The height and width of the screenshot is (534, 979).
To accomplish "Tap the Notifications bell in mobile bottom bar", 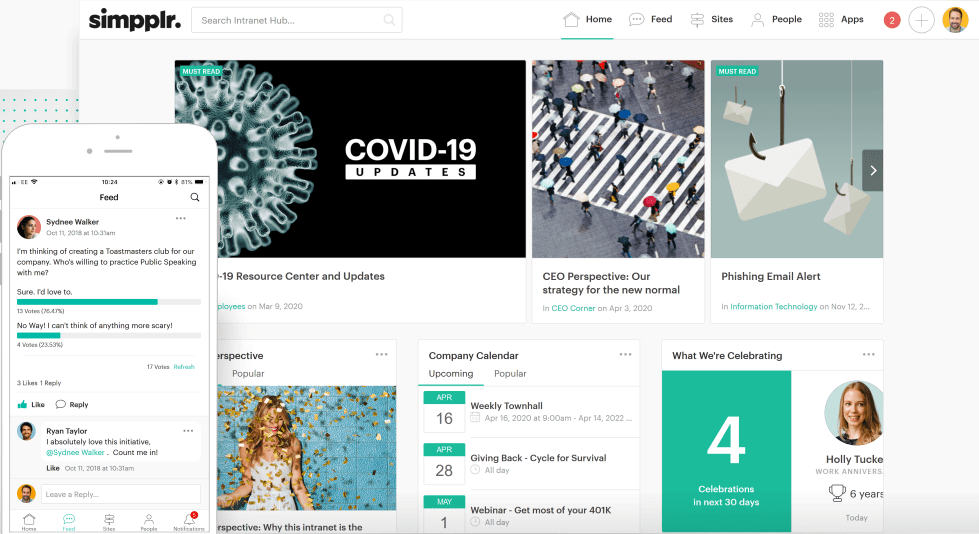I will click(x=188, y=520).
